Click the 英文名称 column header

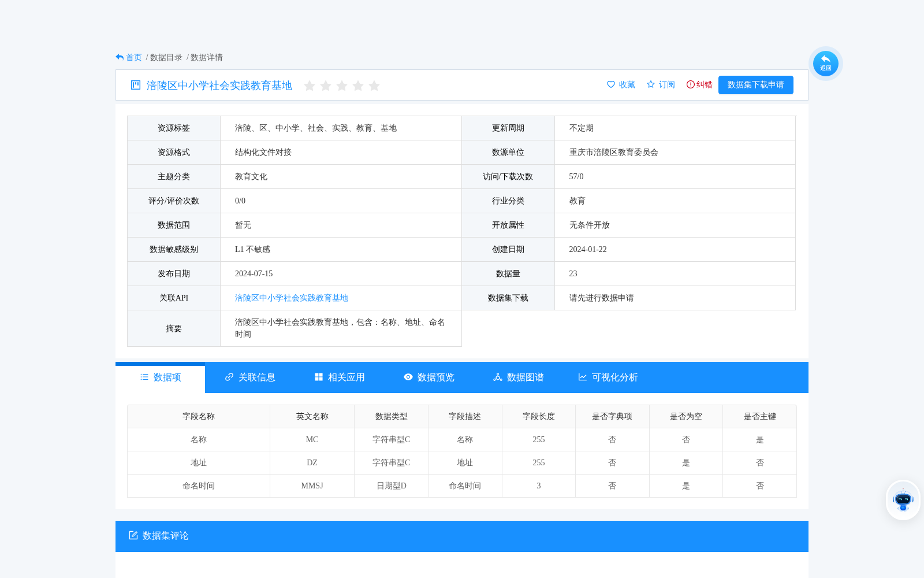point(312,416)
